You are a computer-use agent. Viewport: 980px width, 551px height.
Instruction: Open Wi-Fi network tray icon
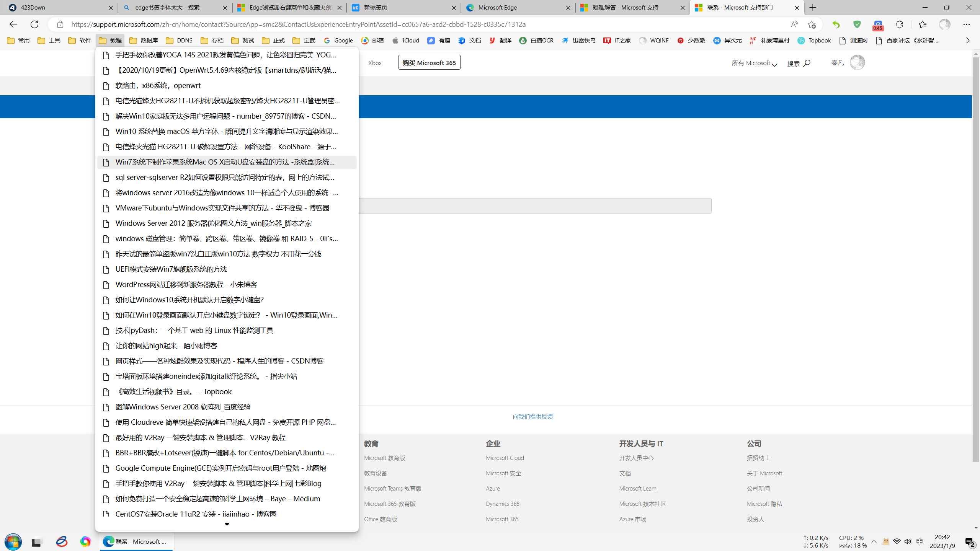[897, 542]
